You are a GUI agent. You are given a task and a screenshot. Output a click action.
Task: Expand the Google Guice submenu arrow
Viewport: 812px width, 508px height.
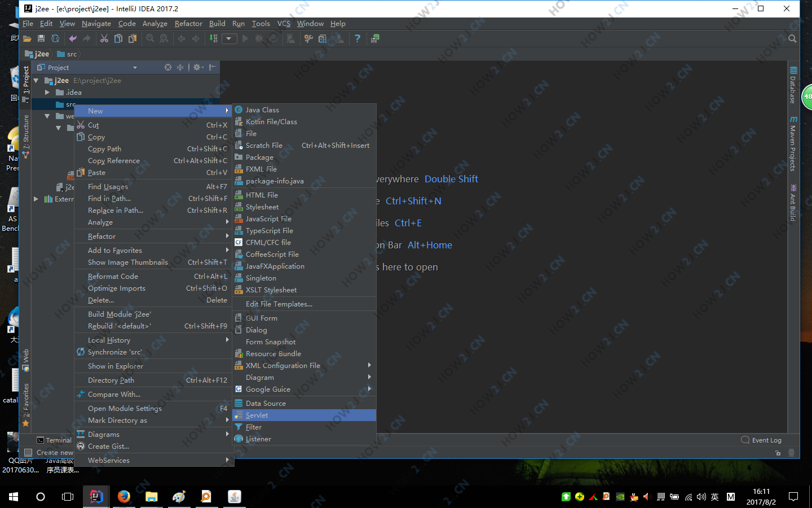[369, 389]
